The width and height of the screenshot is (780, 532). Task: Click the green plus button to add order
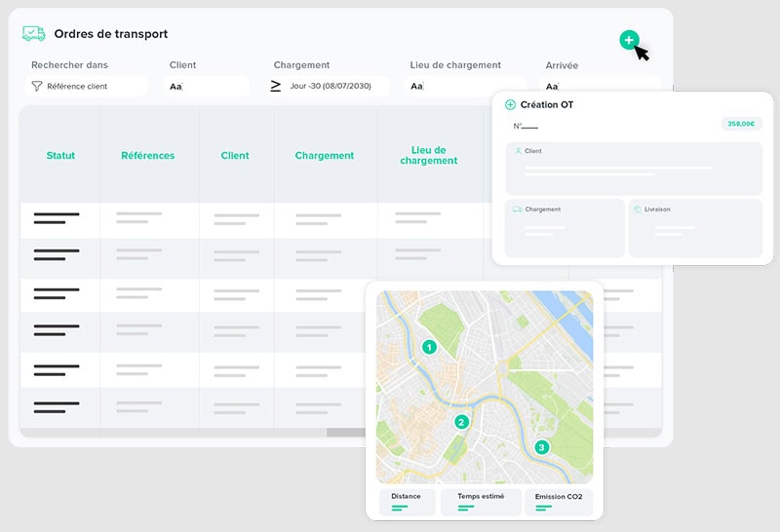click(629, 40)
